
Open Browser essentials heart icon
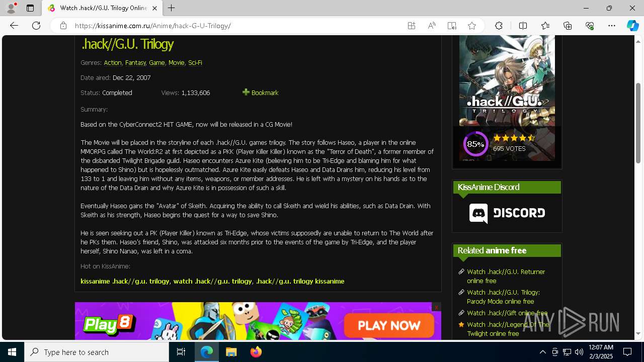[x=590, y=26]
